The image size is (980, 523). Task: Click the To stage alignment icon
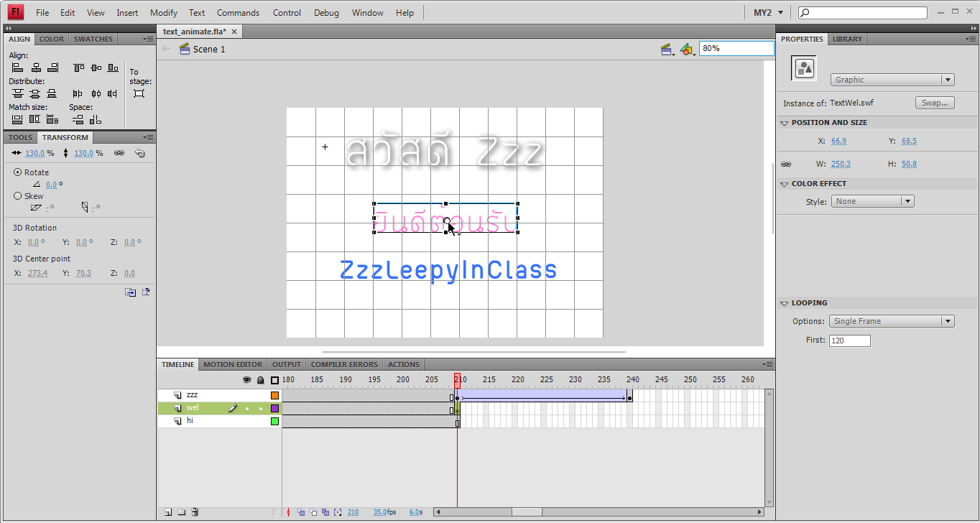139,93
